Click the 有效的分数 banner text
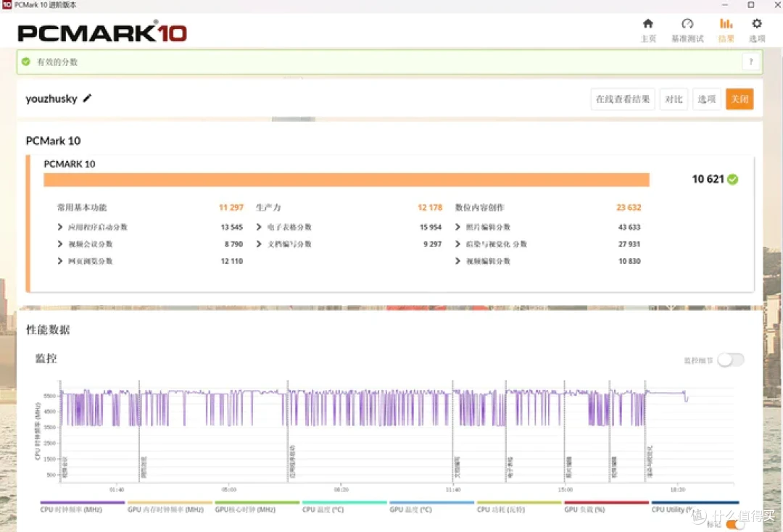This screenshot has width=783, height=532. 57,62
